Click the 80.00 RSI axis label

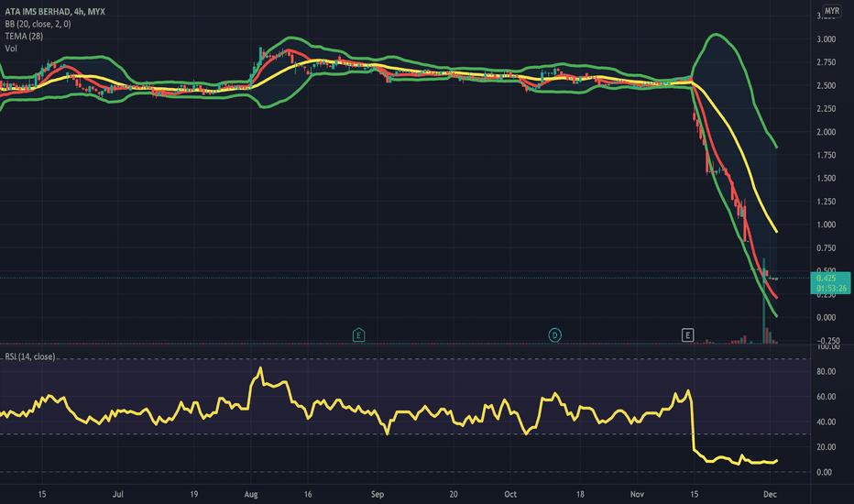point(827,372)
